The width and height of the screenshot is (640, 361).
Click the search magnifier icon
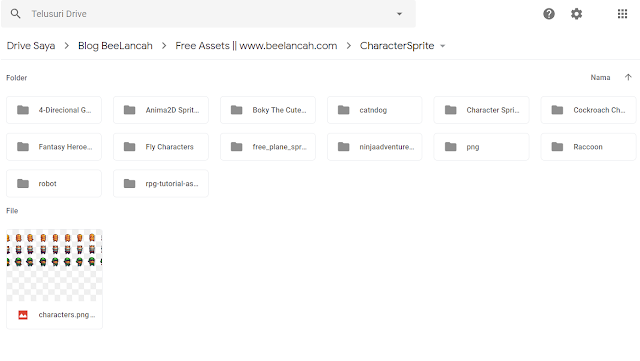[x=16, y=13]
